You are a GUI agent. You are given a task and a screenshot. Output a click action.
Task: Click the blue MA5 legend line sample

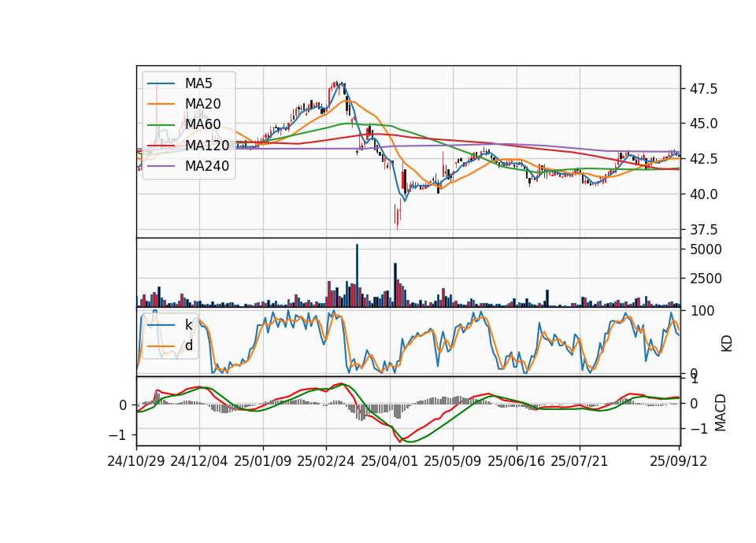tap(161, 83)
